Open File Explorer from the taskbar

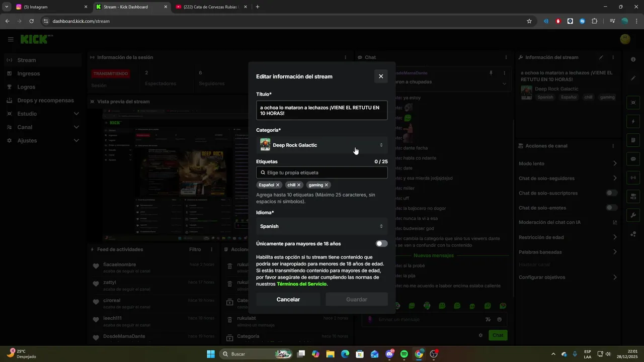pyautogui.click(x=330, y=354)
